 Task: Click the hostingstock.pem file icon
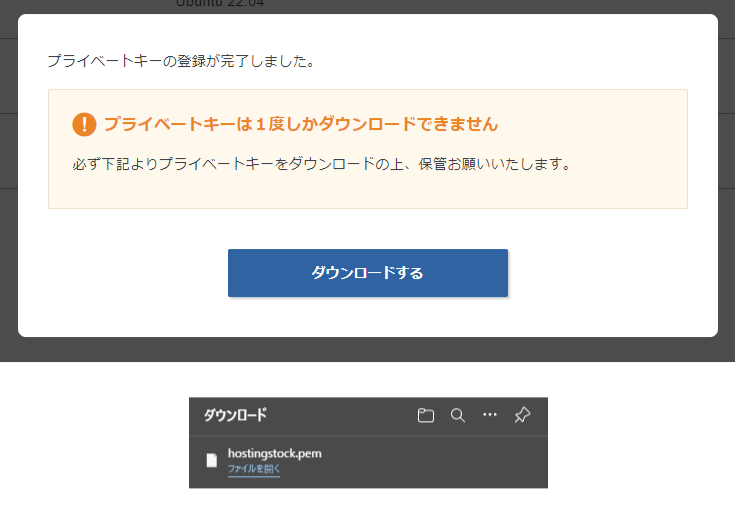[212, 460]
